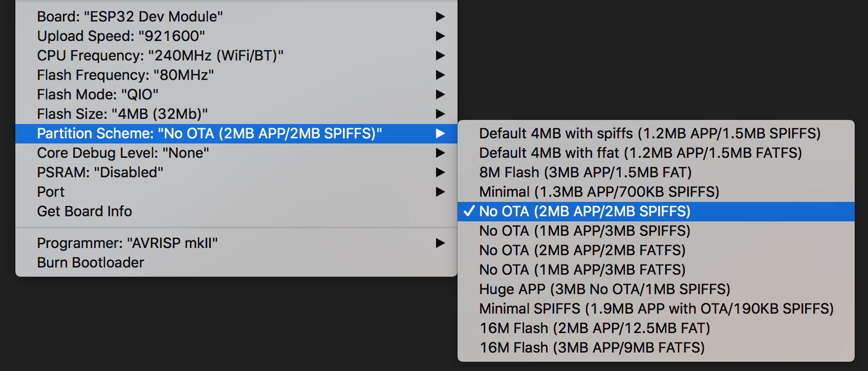
Task: Select Default 4MB with ffat partition scheme
Action: tap(640, 153)
